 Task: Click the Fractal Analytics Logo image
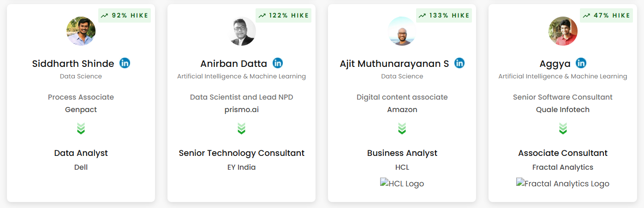point(563,184)
